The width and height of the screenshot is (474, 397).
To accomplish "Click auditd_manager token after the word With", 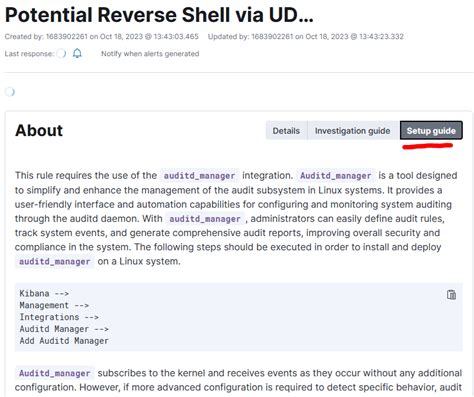I will click(x=205, y=219).
